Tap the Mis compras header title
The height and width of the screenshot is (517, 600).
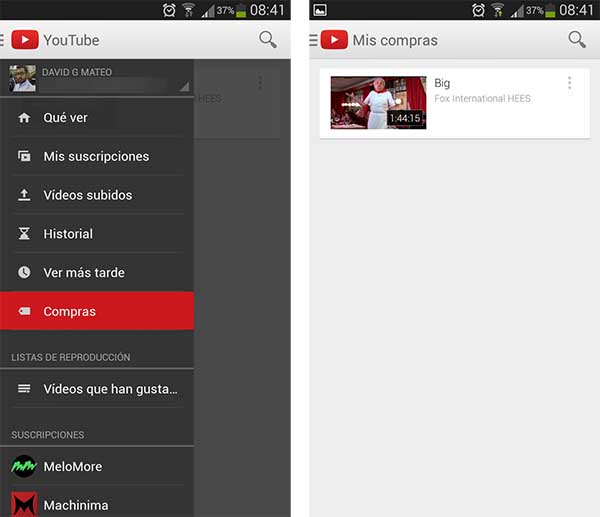(x=395, y=40)
